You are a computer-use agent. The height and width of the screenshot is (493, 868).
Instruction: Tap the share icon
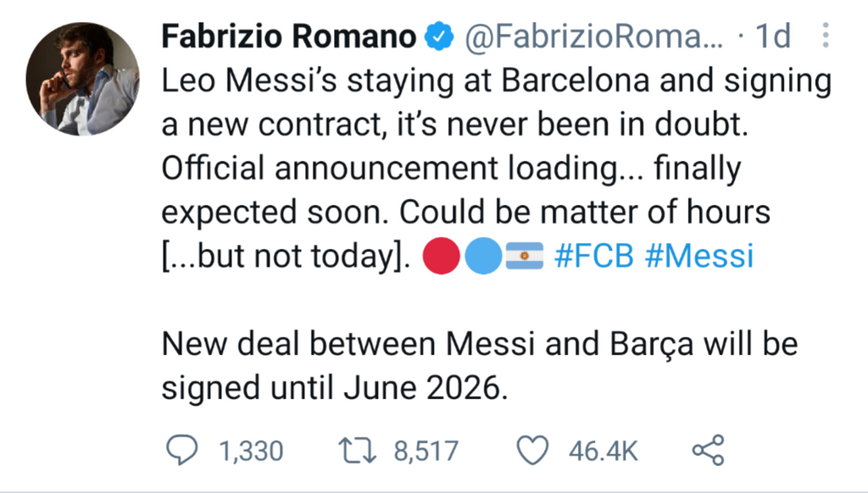pos(708,450)
